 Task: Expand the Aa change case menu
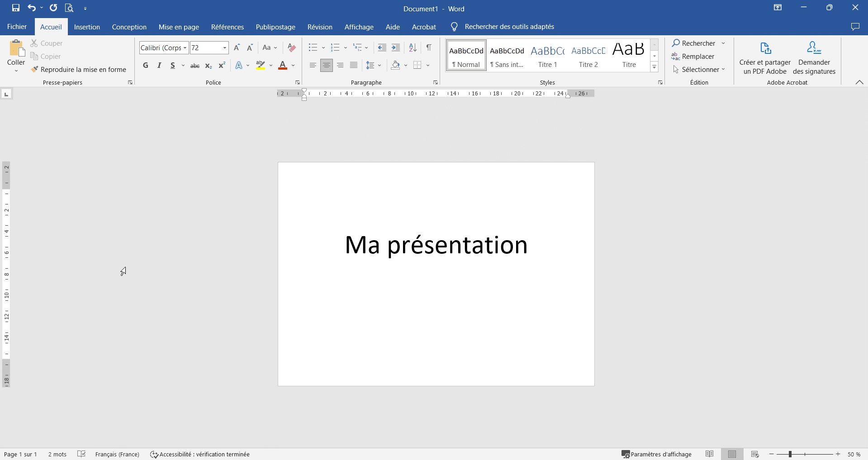click(270, 47)
